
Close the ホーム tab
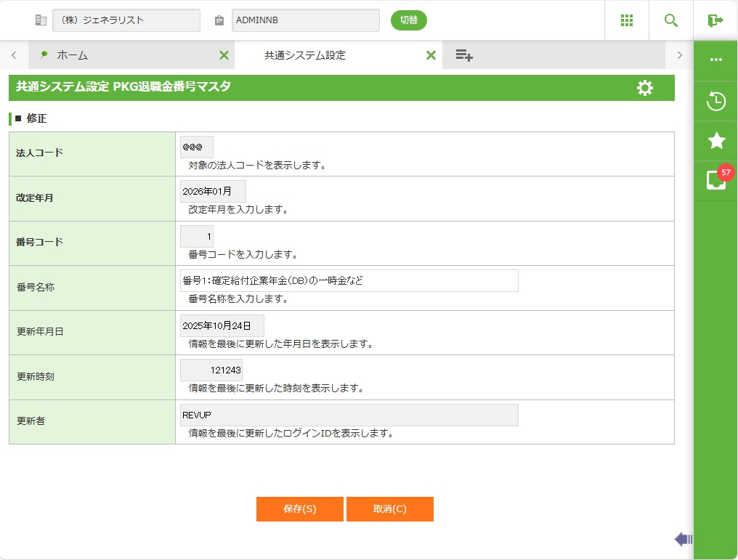click(224, 55)
